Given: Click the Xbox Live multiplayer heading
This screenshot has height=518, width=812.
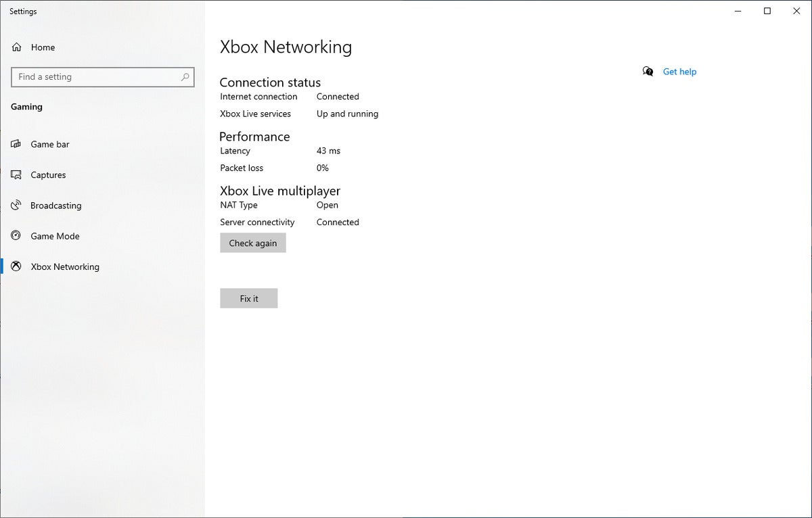Looking at the screenshot, I should point(280,191).
